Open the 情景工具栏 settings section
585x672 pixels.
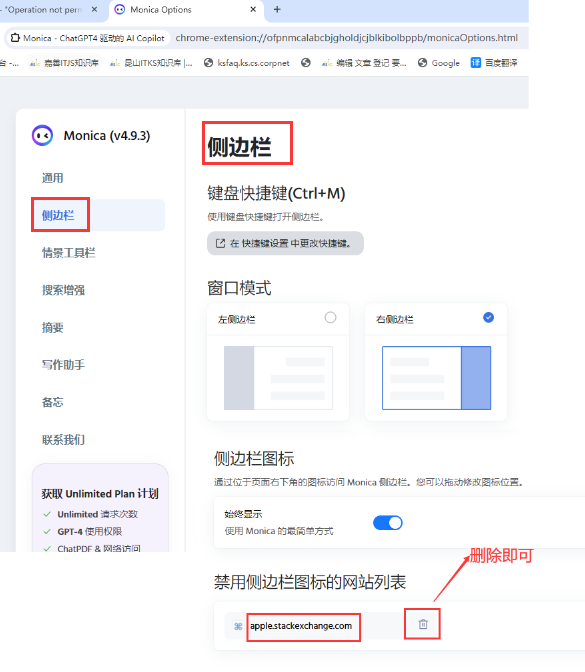[69, 252]
